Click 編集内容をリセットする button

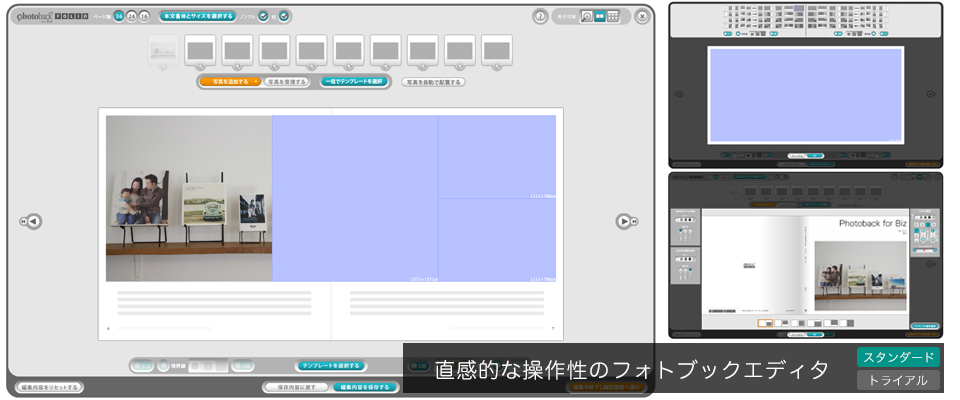(x=49, y=387)
